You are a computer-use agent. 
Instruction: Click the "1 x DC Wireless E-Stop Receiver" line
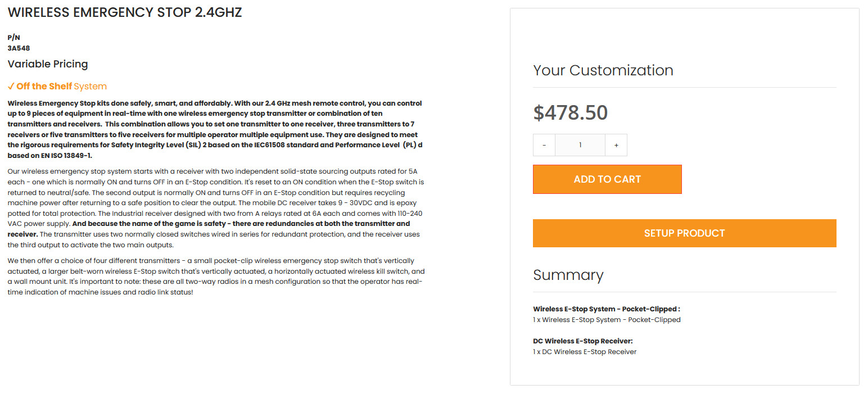584,352
